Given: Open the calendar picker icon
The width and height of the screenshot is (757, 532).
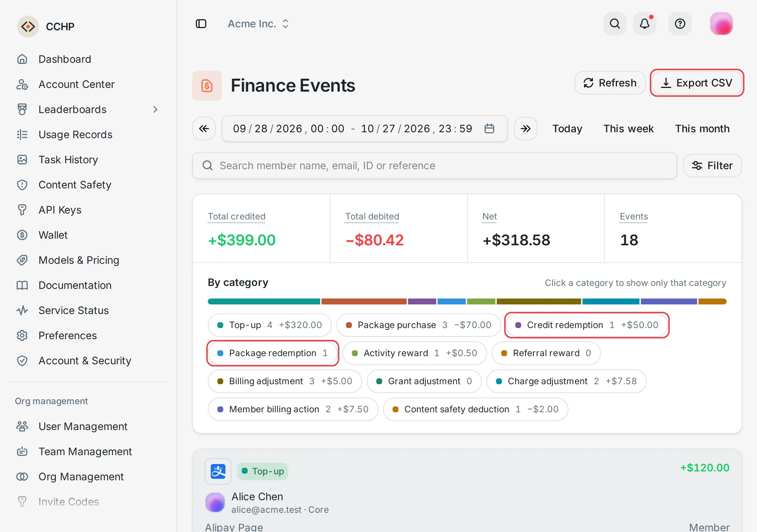Looking at the screenshot, I should pos(489,129).
